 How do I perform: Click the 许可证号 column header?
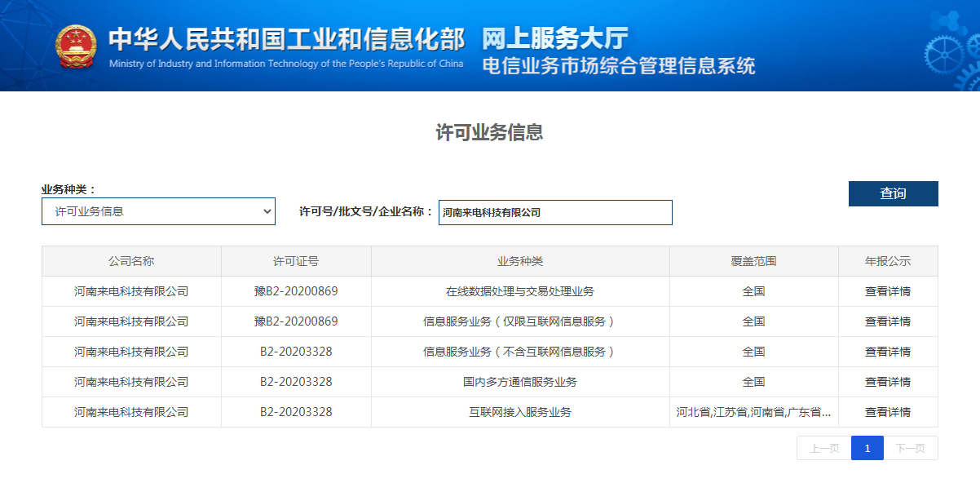point(296,261)
